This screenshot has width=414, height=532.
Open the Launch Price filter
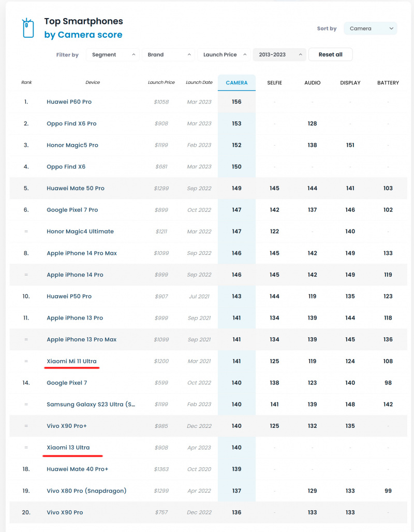(x=224, y=55)
